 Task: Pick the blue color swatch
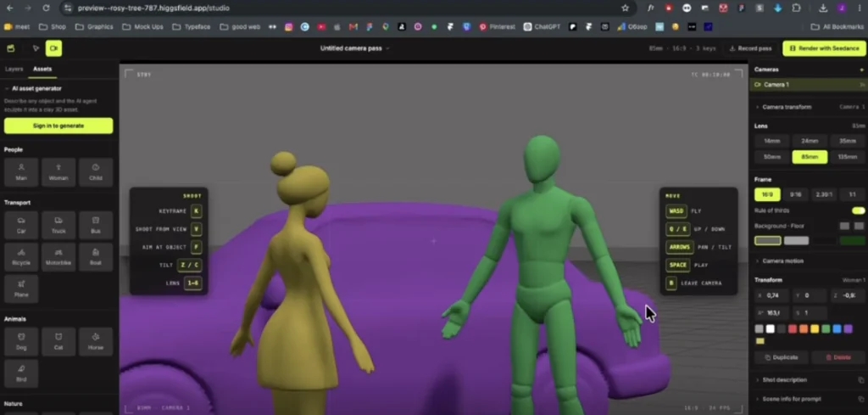pos(837,329)
